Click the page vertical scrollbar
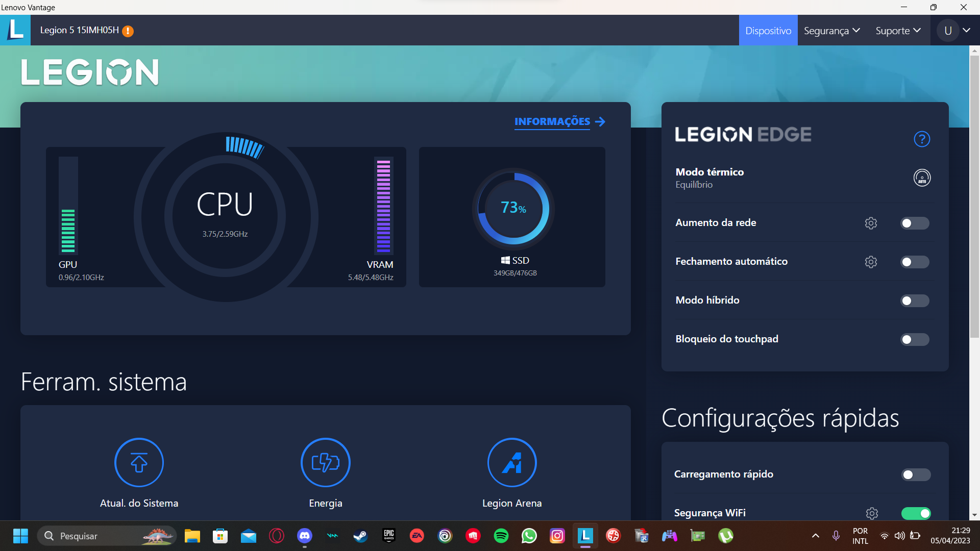 (x=974, y=196)
